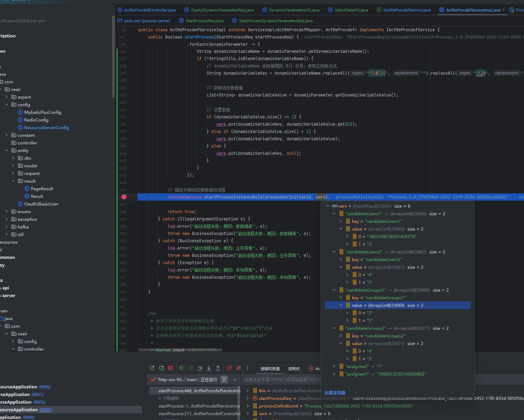Screen dimensions: 524x420
Task: Switch to the 控制台 debugger tab
Action: point(294,369)
